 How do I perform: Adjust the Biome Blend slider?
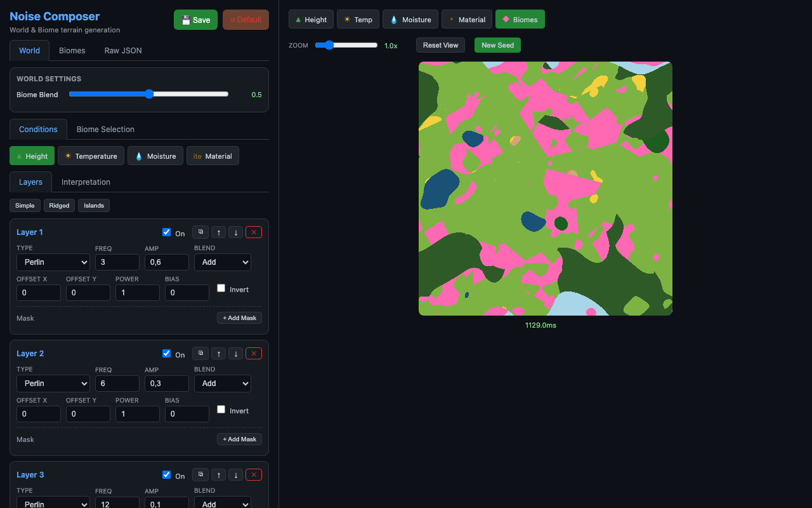[x=148, y=94]
